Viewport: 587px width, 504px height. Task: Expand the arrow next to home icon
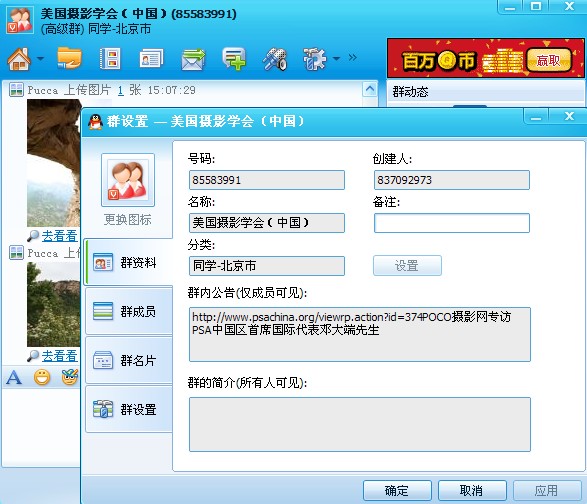click(40, 59)
